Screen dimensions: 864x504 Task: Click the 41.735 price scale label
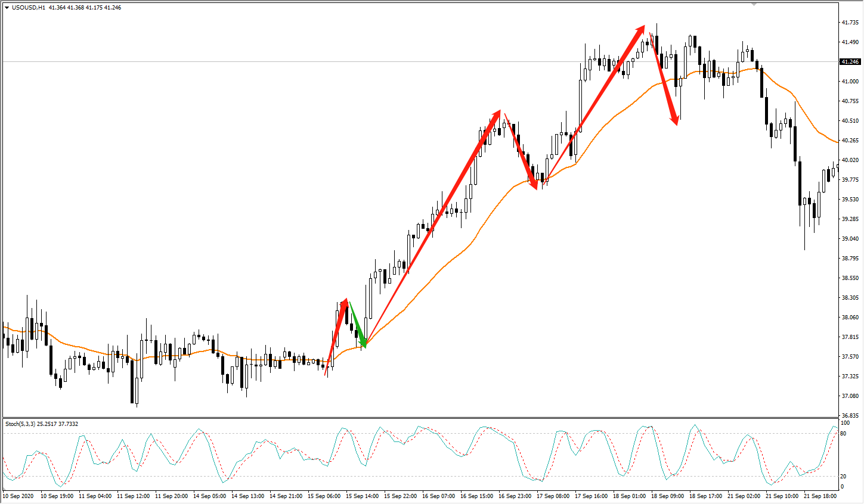850,23
